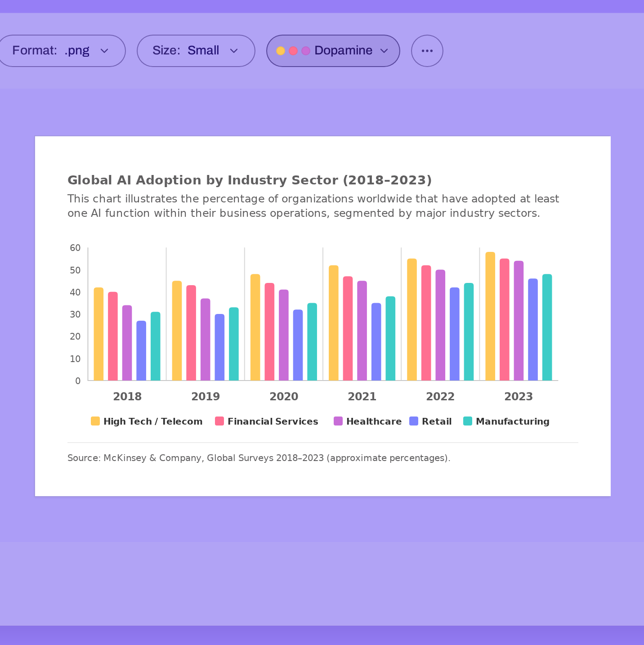
Task: Toggle the High Tech / Telecom legend entry
Action: (x=147, y=421)
